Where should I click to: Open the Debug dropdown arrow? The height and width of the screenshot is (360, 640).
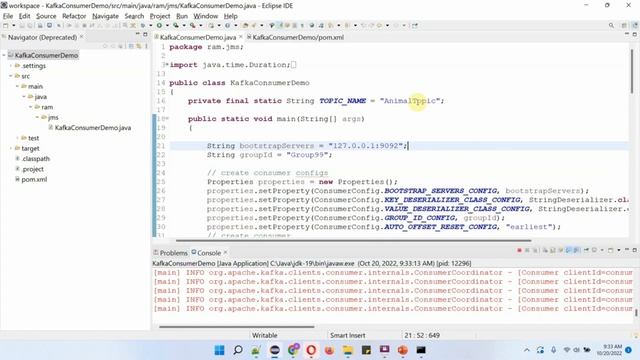pyautogui.click(x=151, y=25)
